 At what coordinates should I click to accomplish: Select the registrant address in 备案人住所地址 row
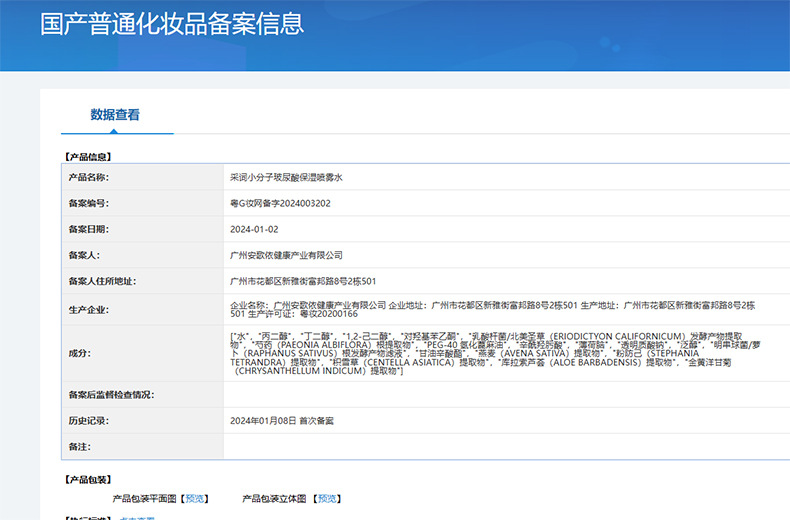pos(303,281)
